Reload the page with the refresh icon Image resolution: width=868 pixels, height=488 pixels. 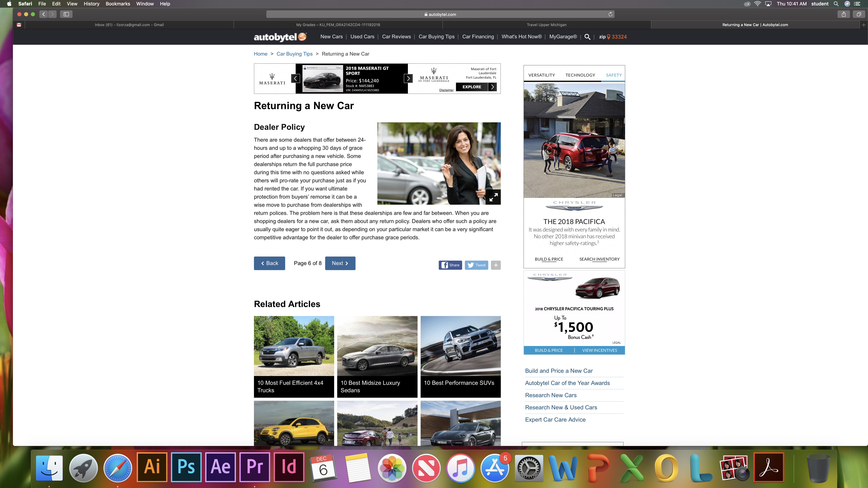610,14
